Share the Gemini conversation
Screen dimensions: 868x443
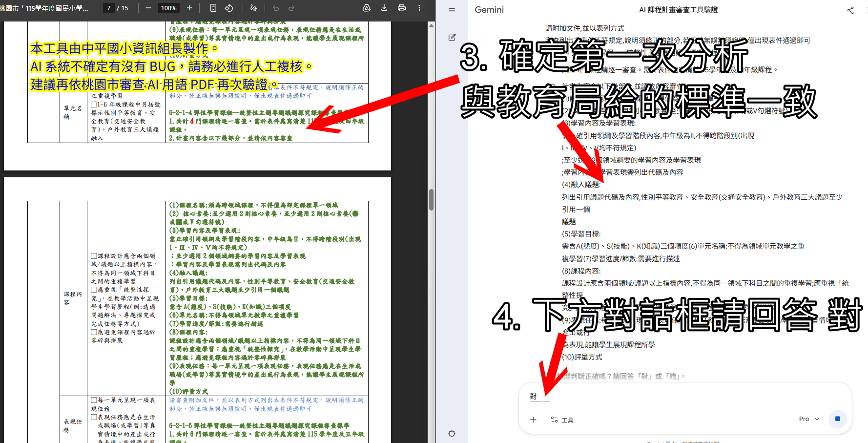click(850, 10)
